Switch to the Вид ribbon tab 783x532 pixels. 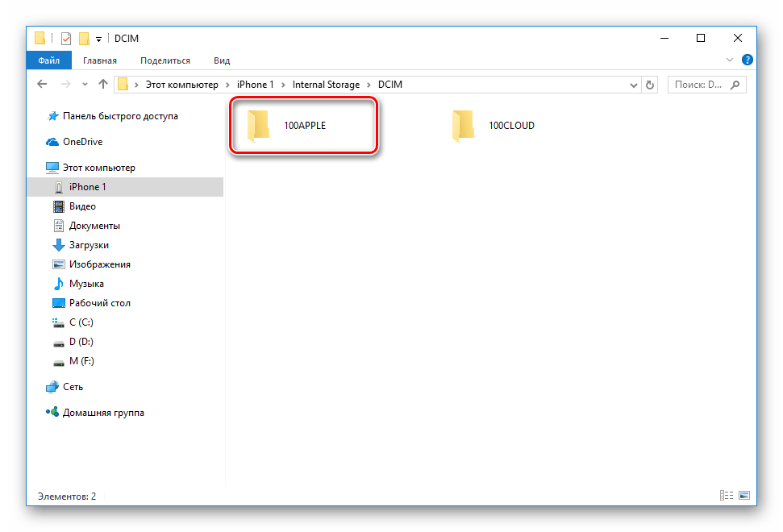(222, 60)
